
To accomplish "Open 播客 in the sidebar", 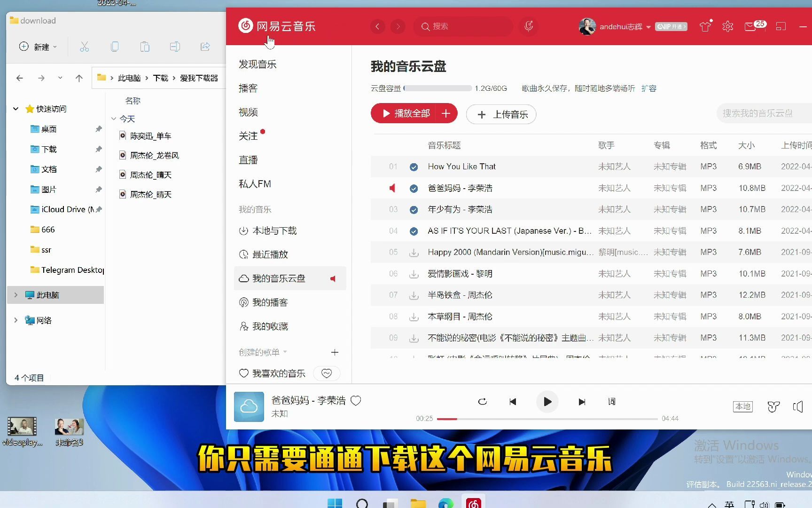I will coord(248,88).
